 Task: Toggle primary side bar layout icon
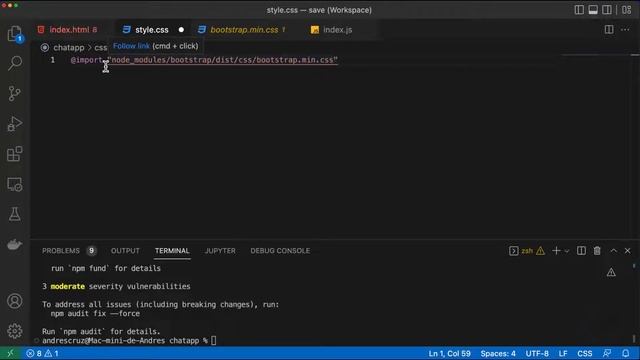(x=579, y=10)
